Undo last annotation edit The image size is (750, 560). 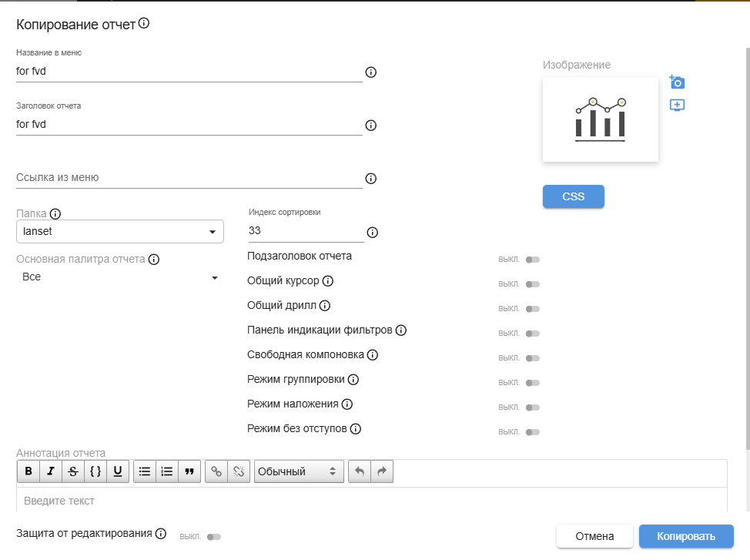pos(360,471)
